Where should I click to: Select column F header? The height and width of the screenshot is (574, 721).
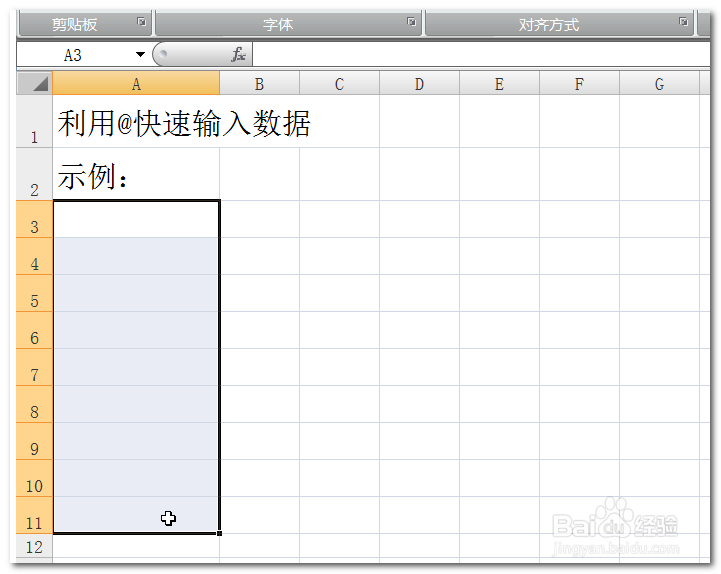coord(579,84)
